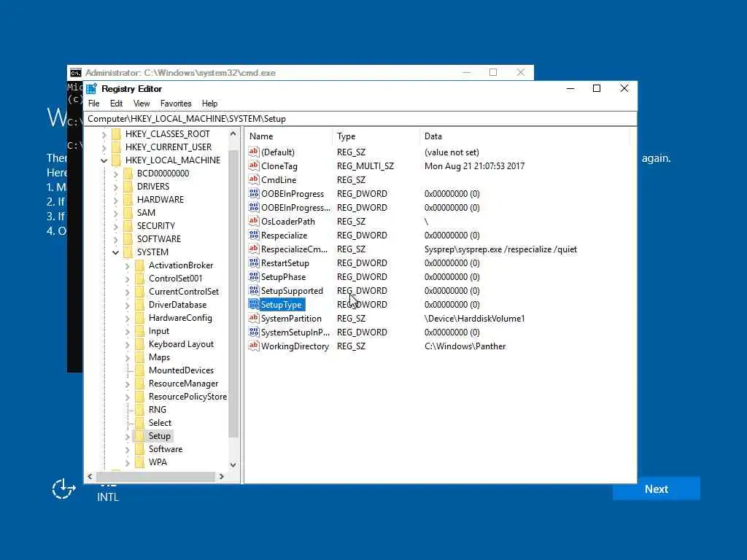The image size is (747, 560).
Task: Collapse the SYSTEM key node
Action: tap(115, 252)
